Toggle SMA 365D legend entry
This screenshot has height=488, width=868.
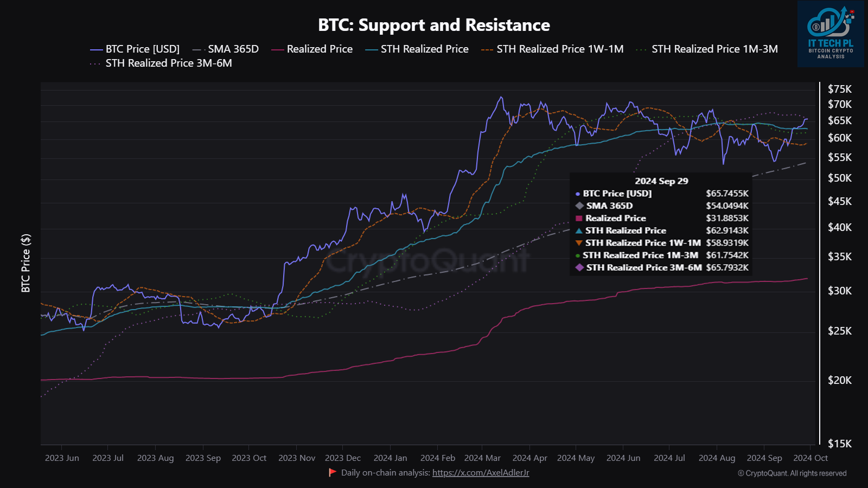pos(226,49)
